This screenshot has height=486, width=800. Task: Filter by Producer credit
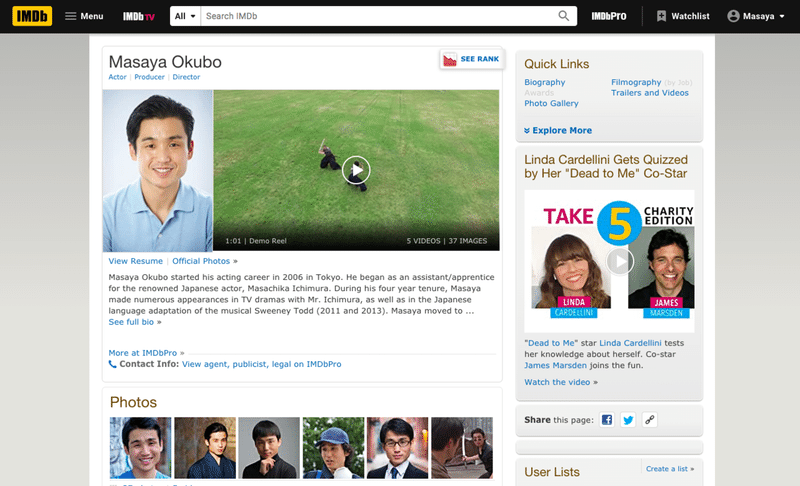(x=149, y=77)
